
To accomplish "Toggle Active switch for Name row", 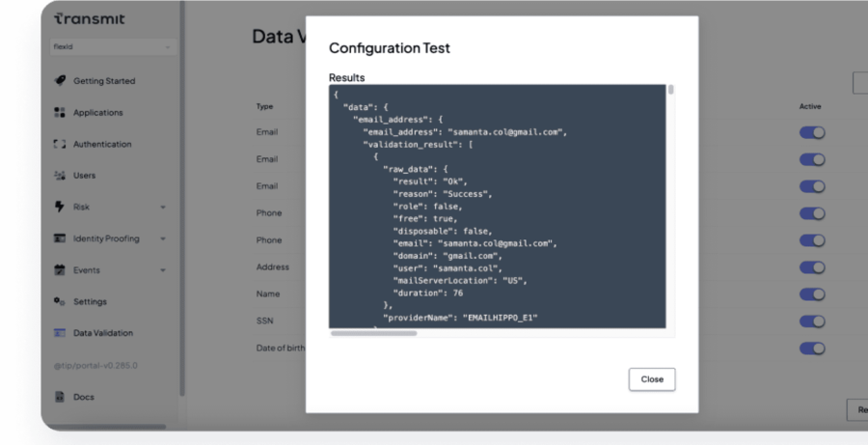I will click(x=812, y=294).
